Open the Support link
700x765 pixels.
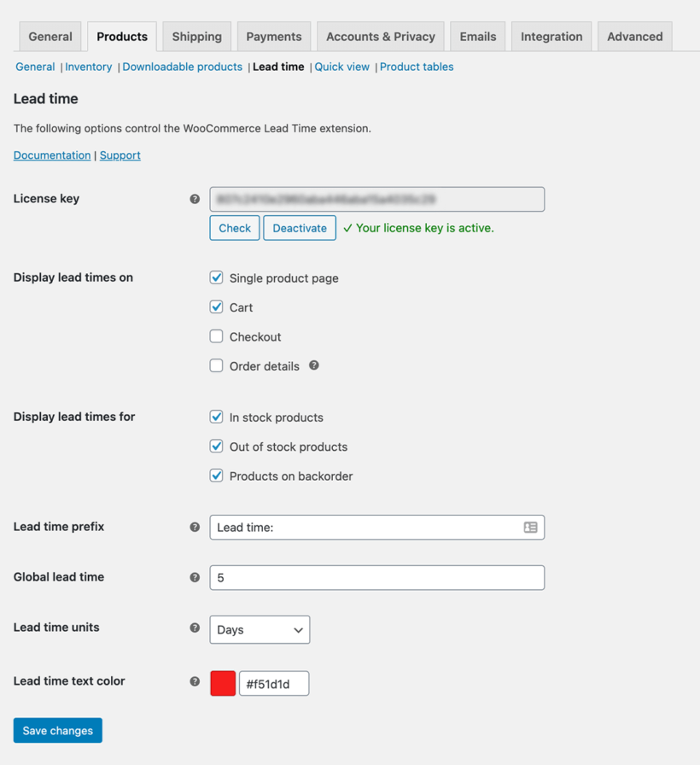[x=120, y=155]
